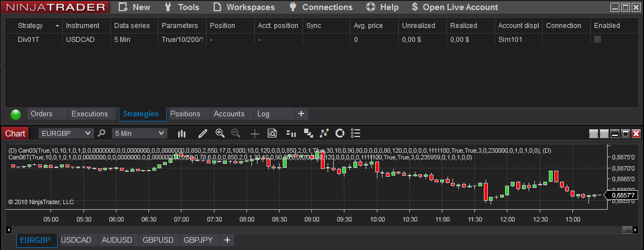Open the chart Strategies dialog

pyautogui.click(x=340, y=133)
